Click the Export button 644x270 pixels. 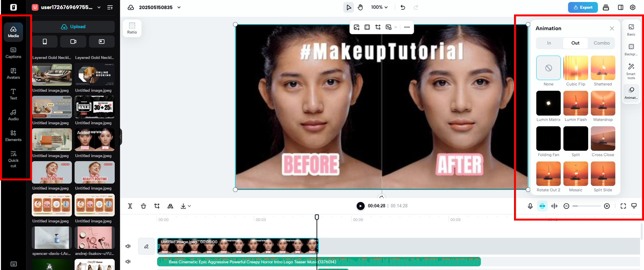click(583, 7)
